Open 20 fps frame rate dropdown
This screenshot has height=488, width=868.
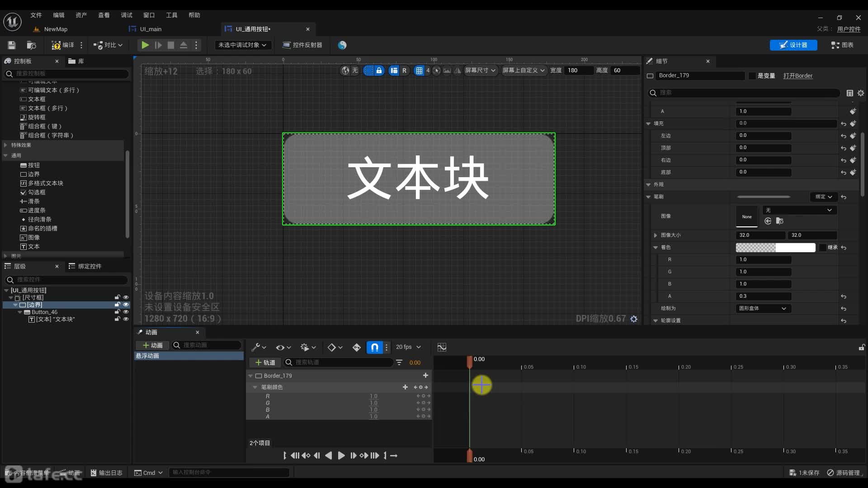[x=408, y=347]
